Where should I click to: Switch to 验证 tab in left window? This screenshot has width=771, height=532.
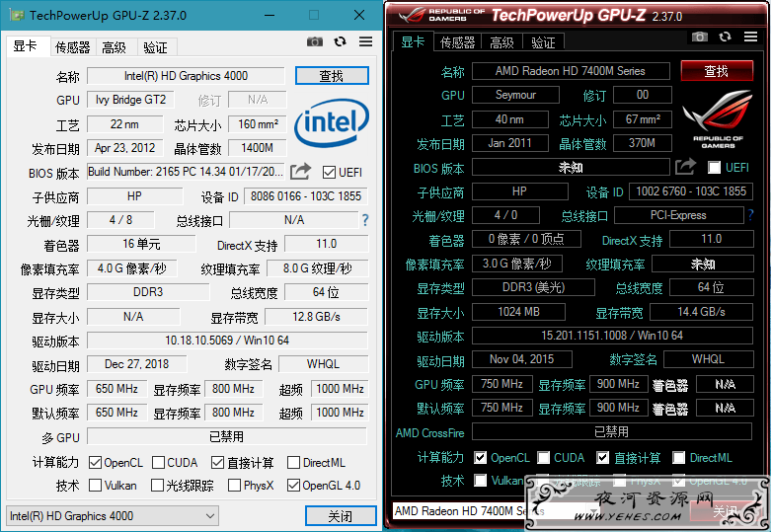coord(156,47)
